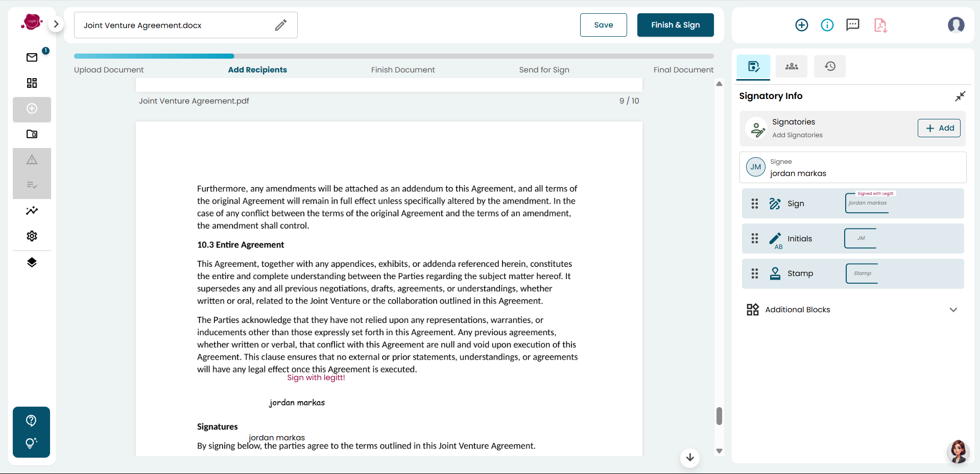Screen dimensions: 980x474
Task: Open the user profile avatar
Action: [x=956, y=24]
